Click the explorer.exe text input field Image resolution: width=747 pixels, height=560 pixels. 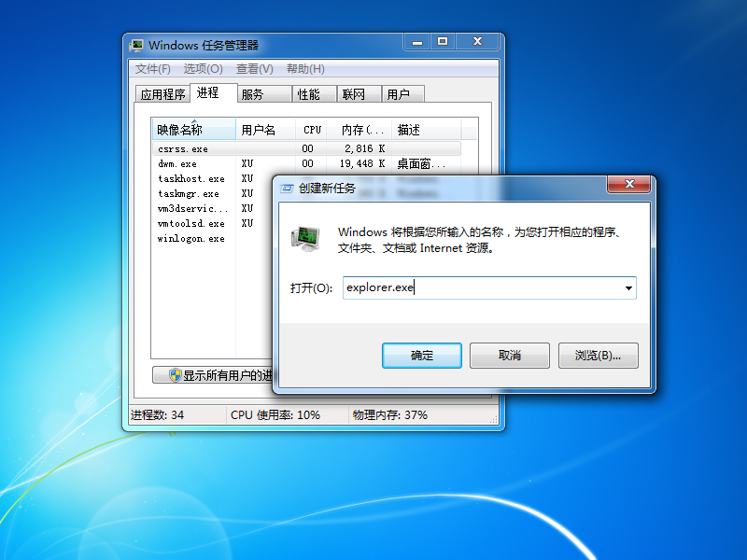pos(481,288)
